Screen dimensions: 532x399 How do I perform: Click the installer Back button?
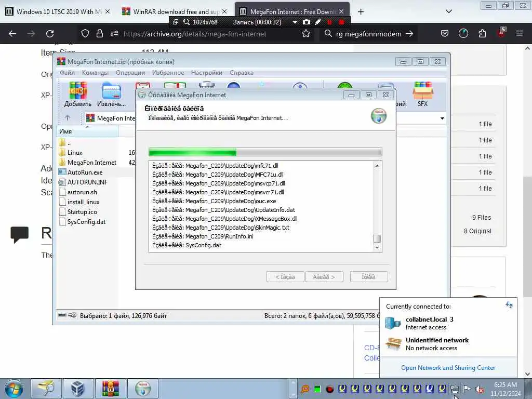[x=285, y=276]
